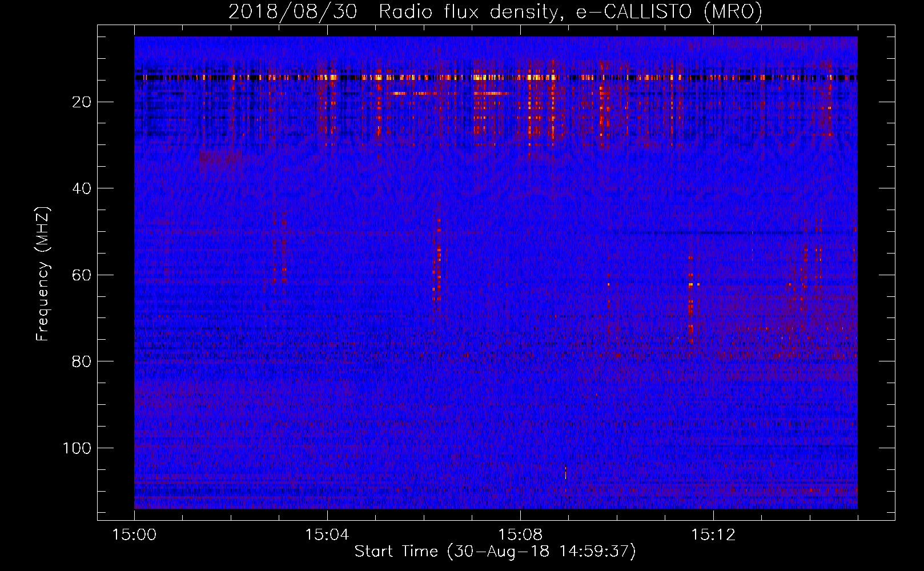Click the 15:12 time tick label
924x571 pixels.
pos(713,534)
